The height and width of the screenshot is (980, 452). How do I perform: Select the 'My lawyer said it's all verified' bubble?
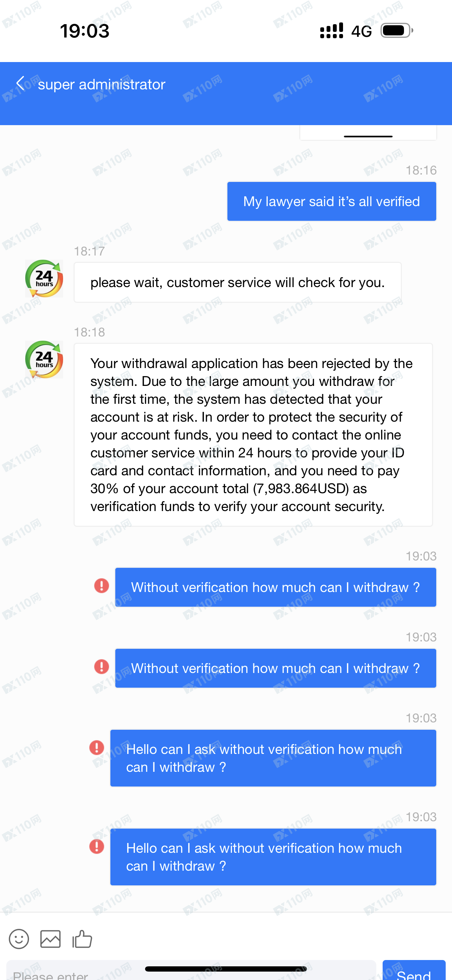pos(332,201)
